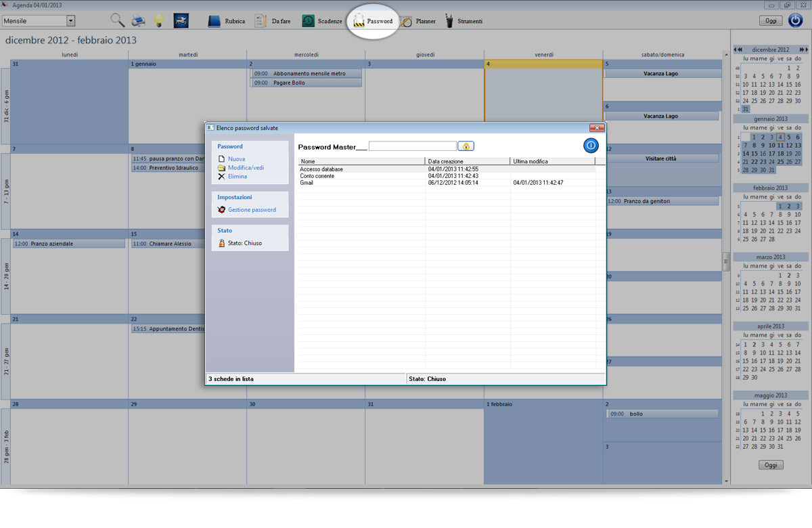
Task: Select the Gmail password entry
Action: (447, 183)
